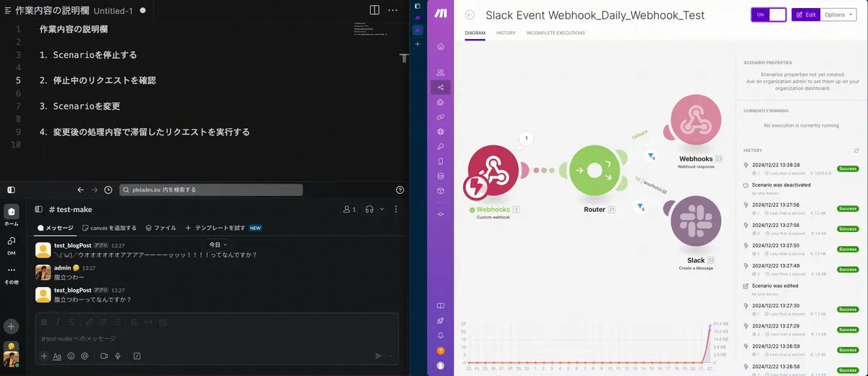The height and width of the screenshot is (376, 868).
Task: Open Make home icon in purple sidebar
Action: 441,46
